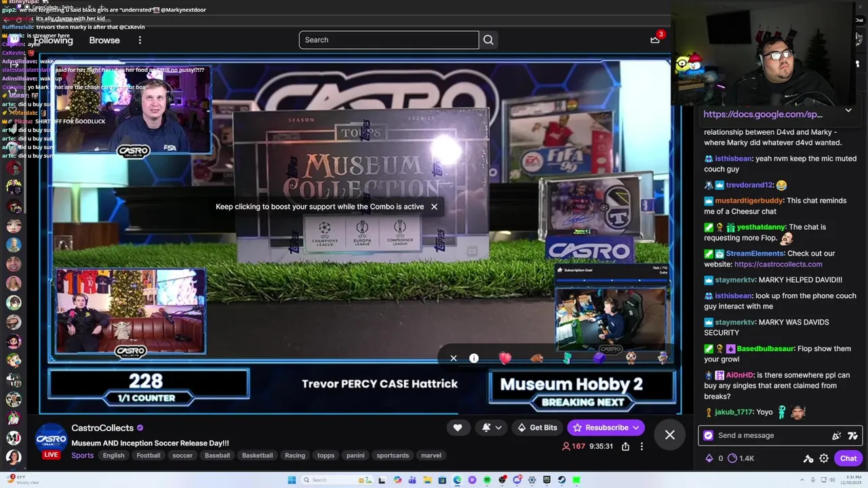Open the chat identity badge icon
Screen dimensions: 868x488
709,435
